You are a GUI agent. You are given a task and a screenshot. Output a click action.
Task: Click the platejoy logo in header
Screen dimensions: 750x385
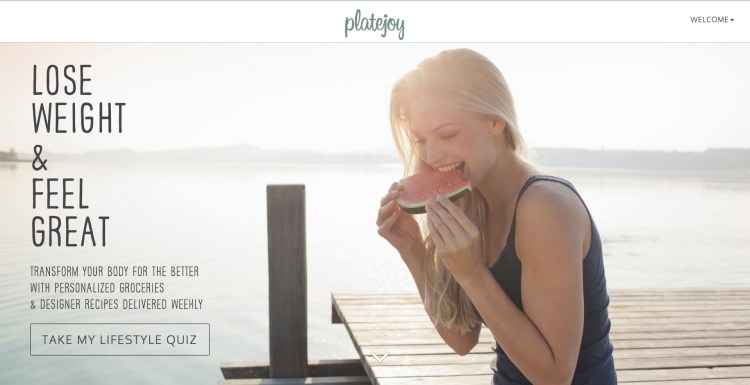pos(375,24)
